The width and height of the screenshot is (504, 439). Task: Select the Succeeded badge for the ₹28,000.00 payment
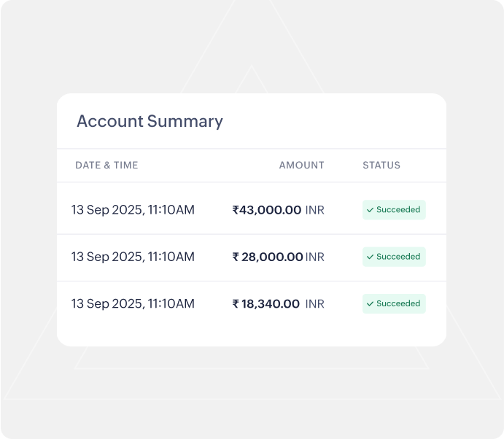(394, 257)
